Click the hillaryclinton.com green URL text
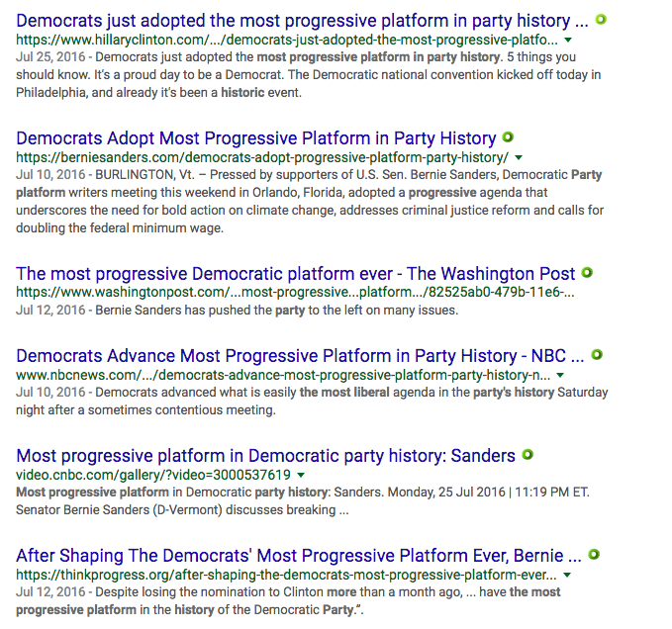Image resolution: width=672 pixels, height=629 pixels. (287, 40)
